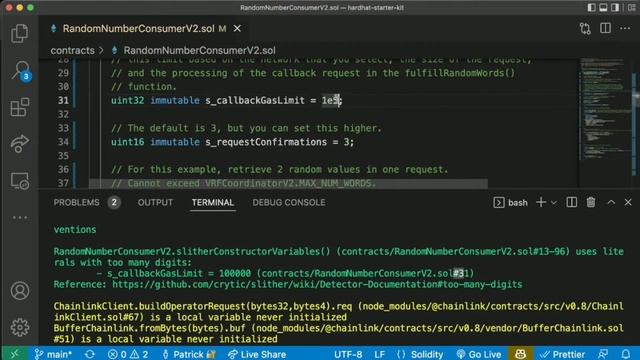Switch to the PROBLEMS panel tab

76,202
